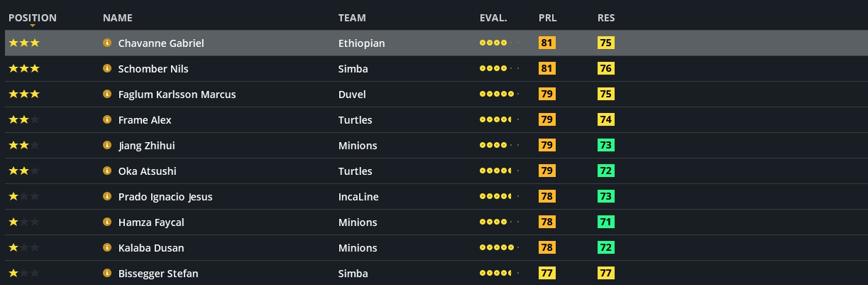Sort by the RES column header
The width and height of the screenshot is (868, 285).
click(606, 18)
